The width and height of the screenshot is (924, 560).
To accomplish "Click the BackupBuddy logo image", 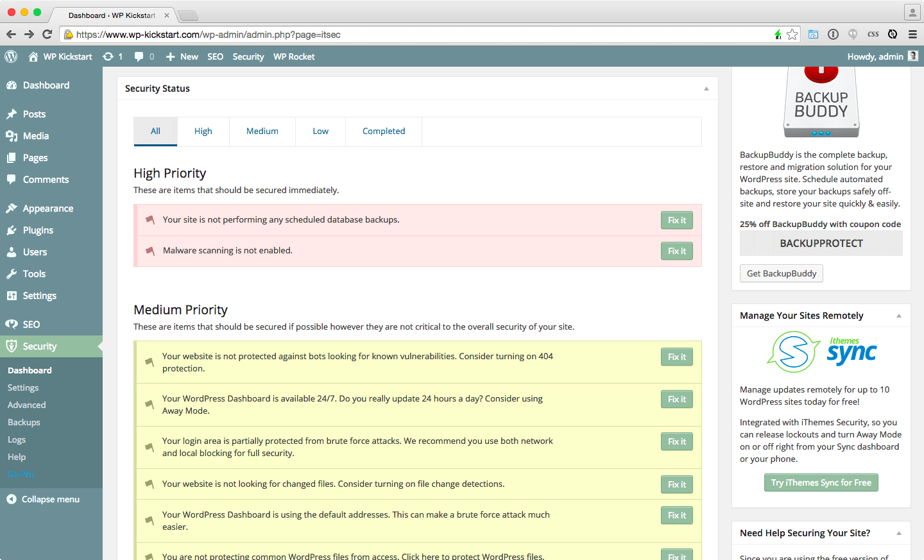I will point(821,102).
